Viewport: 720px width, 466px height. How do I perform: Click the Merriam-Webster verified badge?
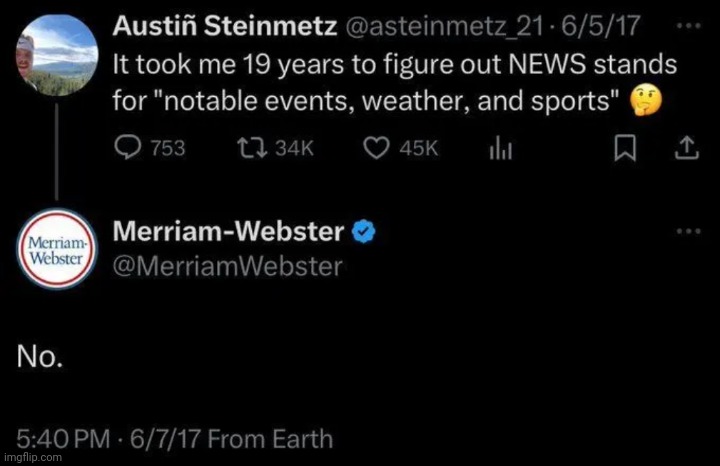364,232
